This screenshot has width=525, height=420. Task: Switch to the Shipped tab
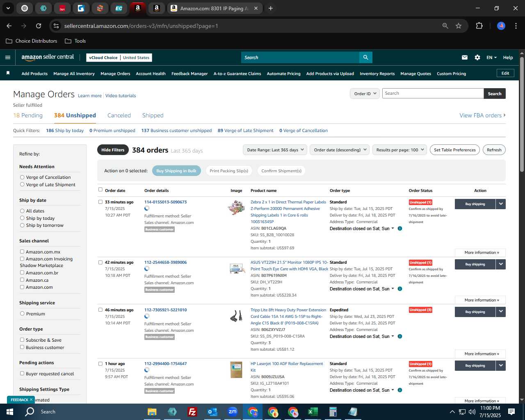153,115
